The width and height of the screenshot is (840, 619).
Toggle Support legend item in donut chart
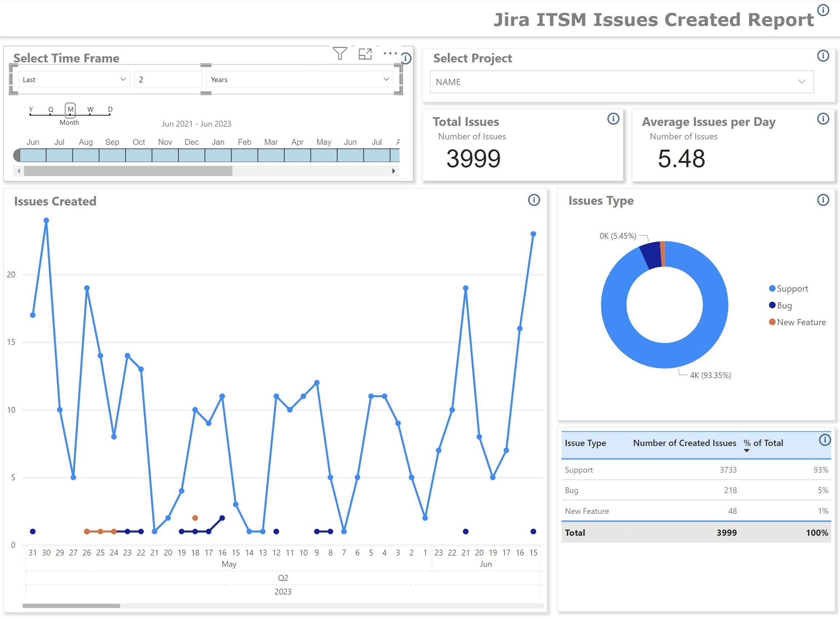point(792,288)
